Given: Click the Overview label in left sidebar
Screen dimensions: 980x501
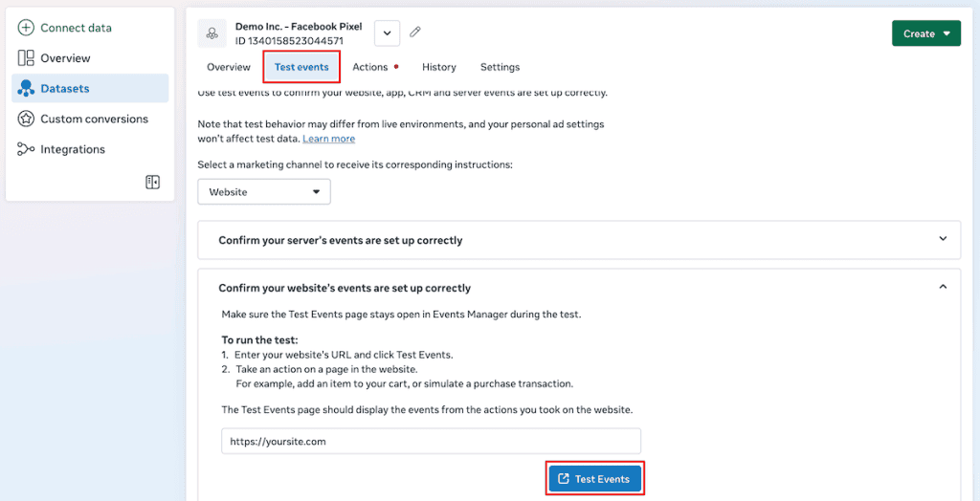Looking at the screenshot, I should (66, 58).
